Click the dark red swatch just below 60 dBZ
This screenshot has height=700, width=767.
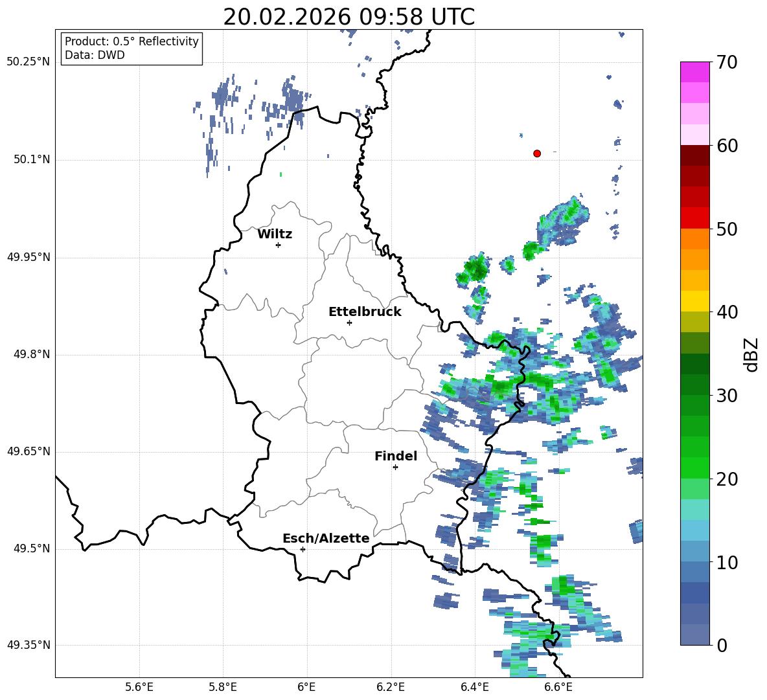tap(695, 155)
